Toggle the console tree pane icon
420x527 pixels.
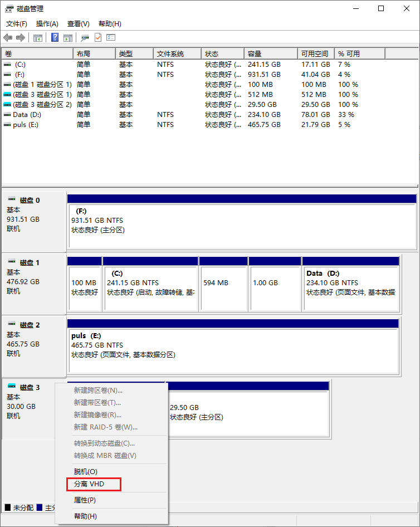coord(38,37)
